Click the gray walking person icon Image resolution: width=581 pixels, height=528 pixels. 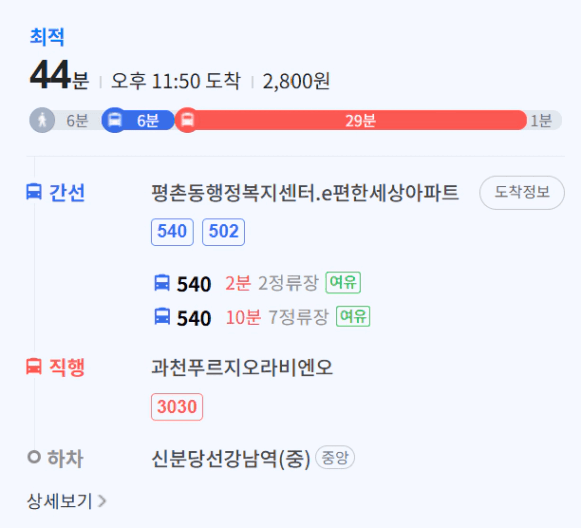click(x=42, y=120)
